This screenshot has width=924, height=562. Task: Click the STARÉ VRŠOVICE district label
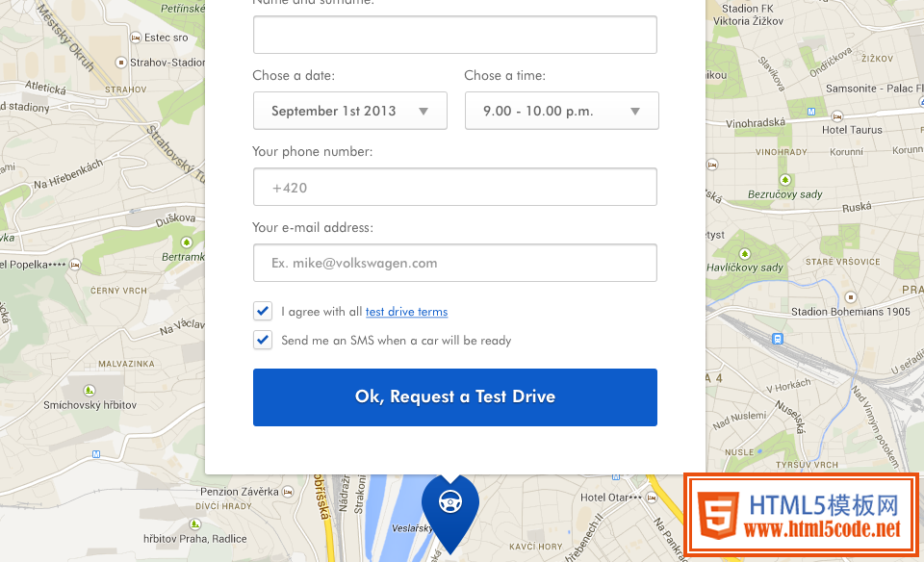click(843, 262)
